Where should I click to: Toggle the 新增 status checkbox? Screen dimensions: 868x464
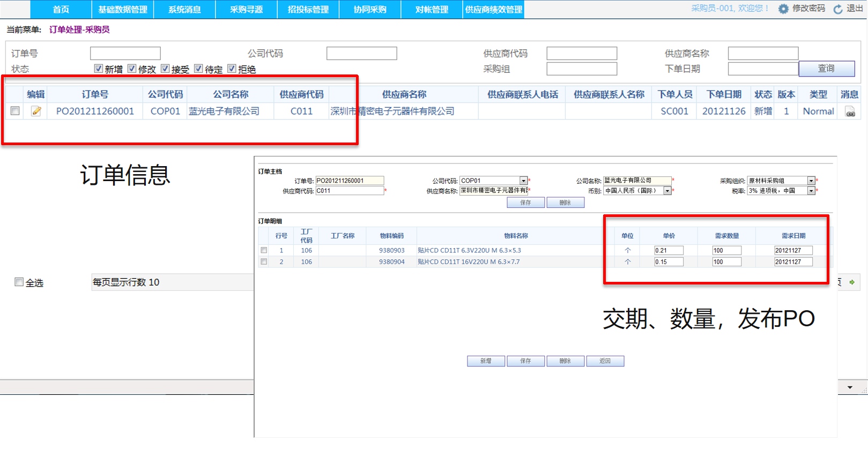click(98, 69)
